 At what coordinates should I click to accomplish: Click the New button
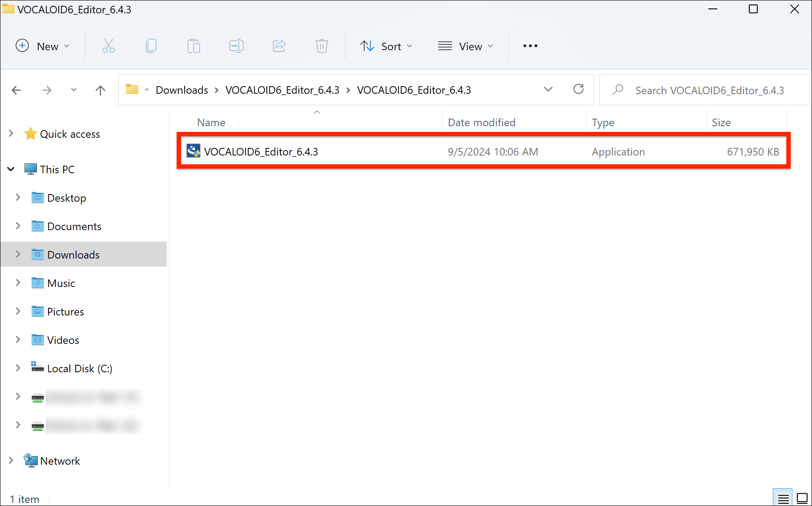(x=43, y=46)
